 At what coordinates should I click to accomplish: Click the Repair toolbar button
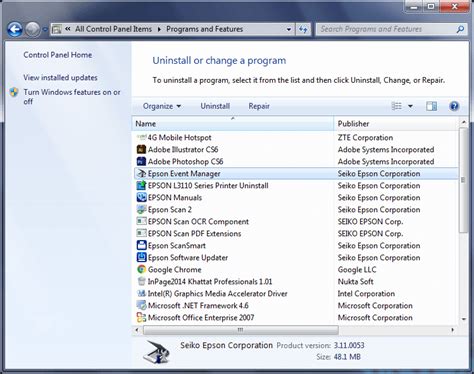[x=259, y=106]
